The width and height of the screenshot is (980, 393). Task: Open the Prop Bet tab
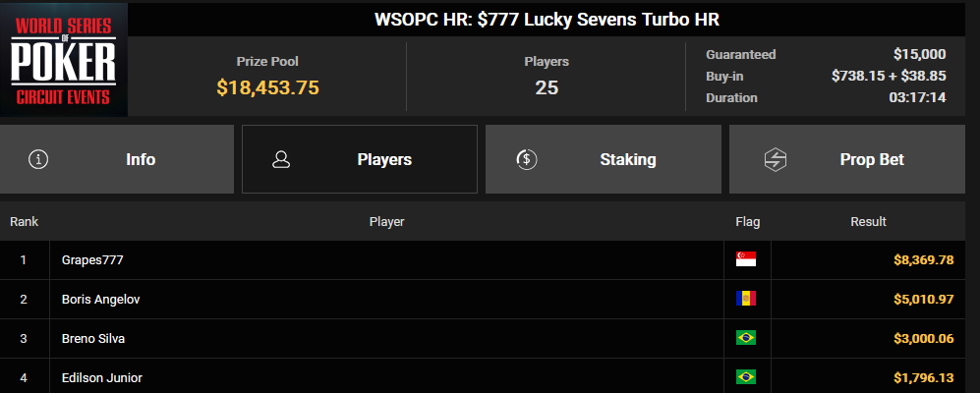pos(847,159)
